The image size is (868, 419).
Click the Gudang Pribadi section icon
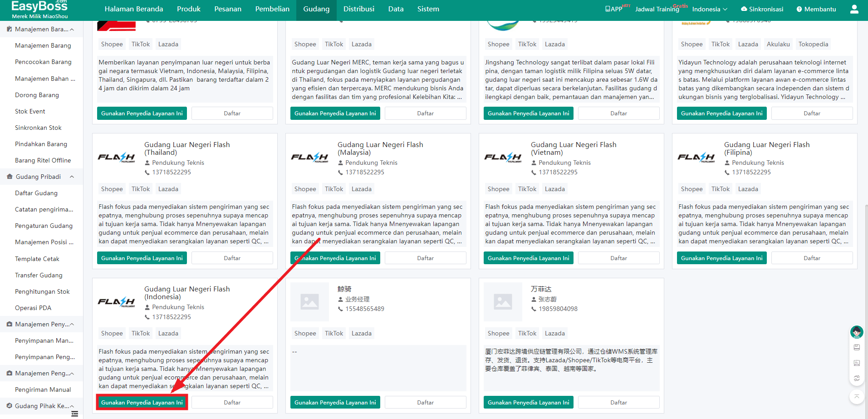coord(10,177)
